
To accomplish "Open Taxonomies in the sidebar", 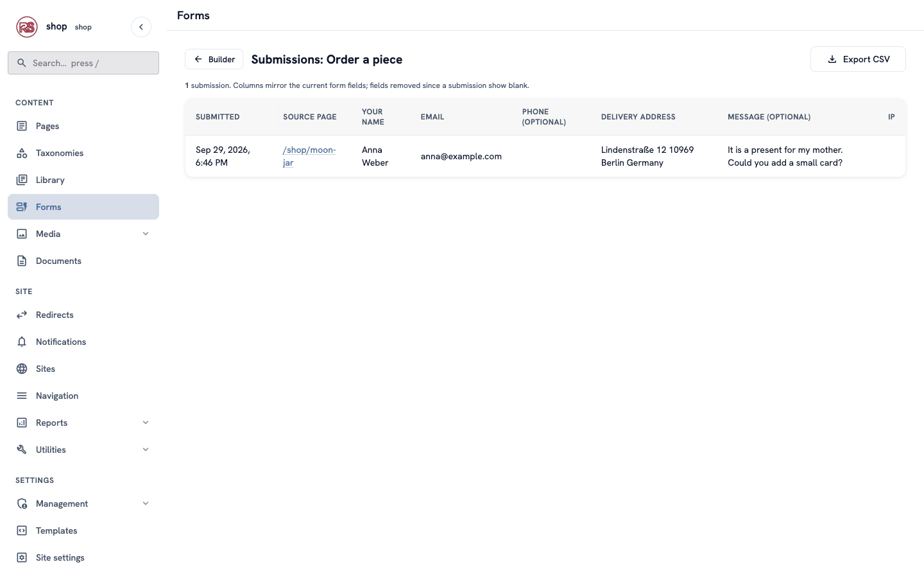I will coord(83,153).
